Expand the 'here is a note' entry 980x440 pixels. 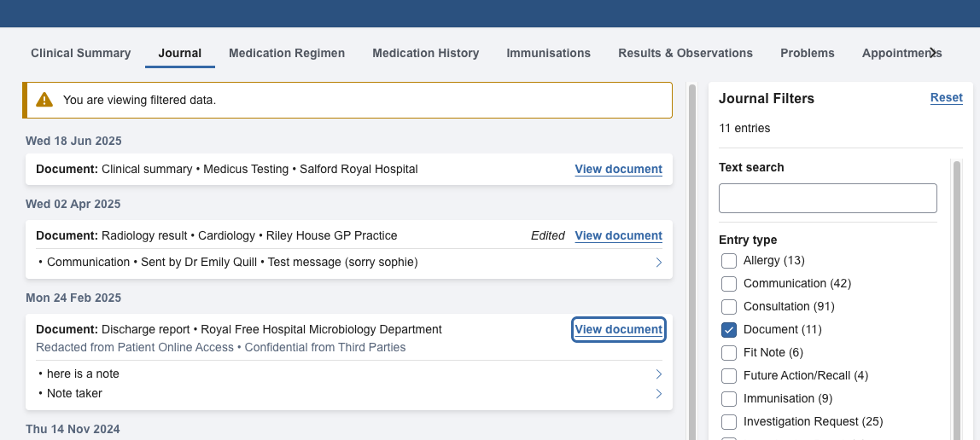click(x=658, y=374)
